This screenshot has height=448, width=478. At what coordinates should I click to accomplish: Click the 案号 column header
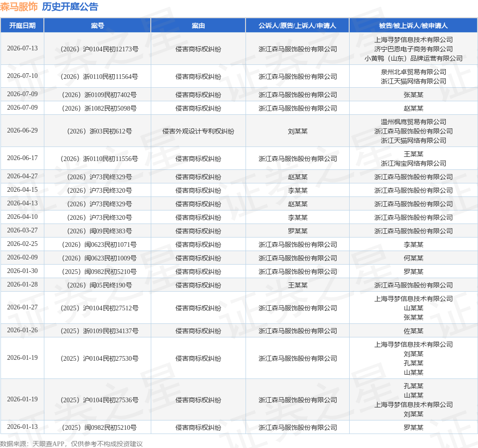click(x=98, y=26)
